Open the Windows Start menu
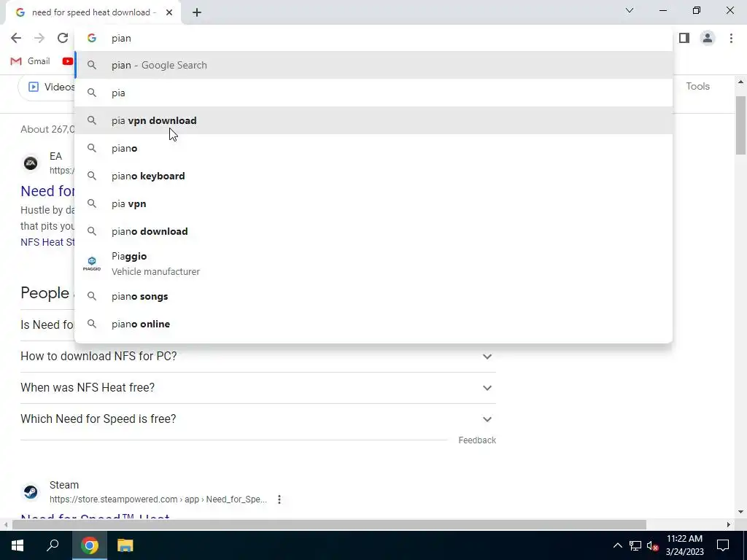Screen dimensions: 747x560 click(18, 545)
